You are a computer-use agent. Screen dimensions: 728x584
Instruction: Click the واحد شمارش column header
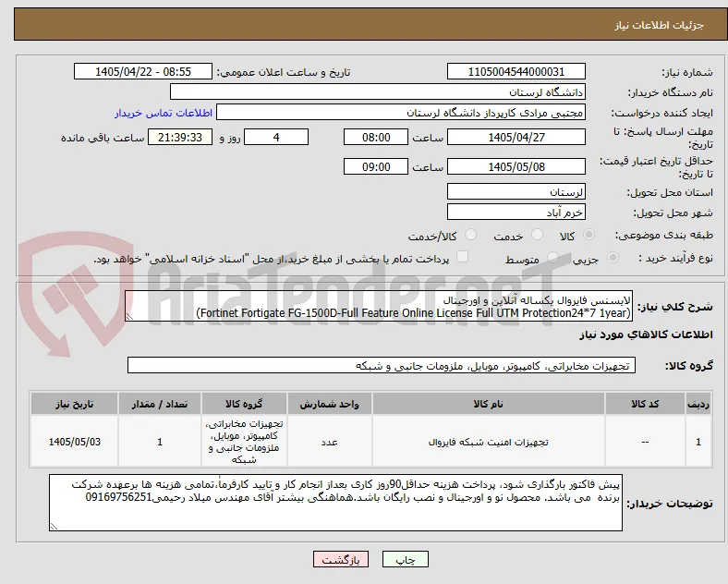[x=329, y=404]
